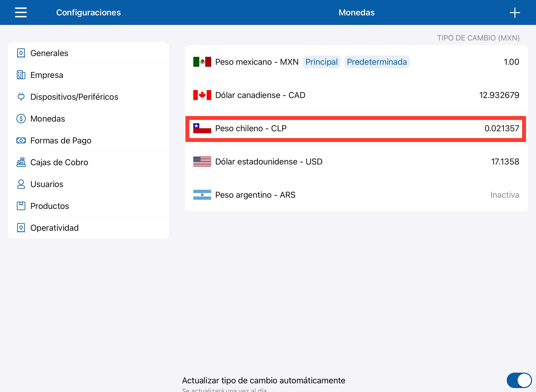The height and width of the screenshot is (392, 536).
Task: Select Peso mexicano - MXN currency name
Action: [257, 62]
